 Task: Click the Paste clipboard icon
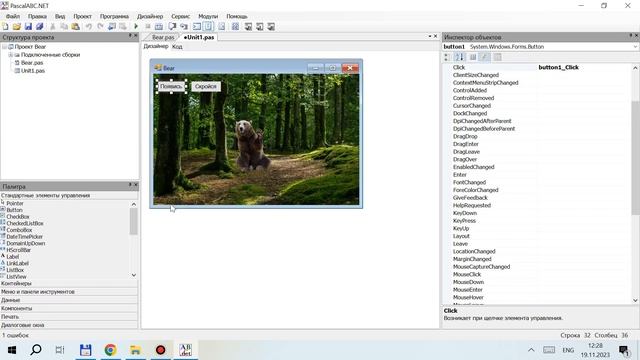(x=76, y=27)
